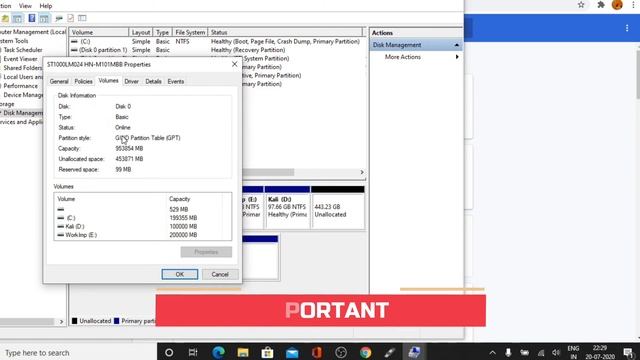Image resolution: width=640 pixels, height=360 pixels.
Task: Toggle Show/Hide Action Pane toolbar icon
Action: click(x=44, y=18)
